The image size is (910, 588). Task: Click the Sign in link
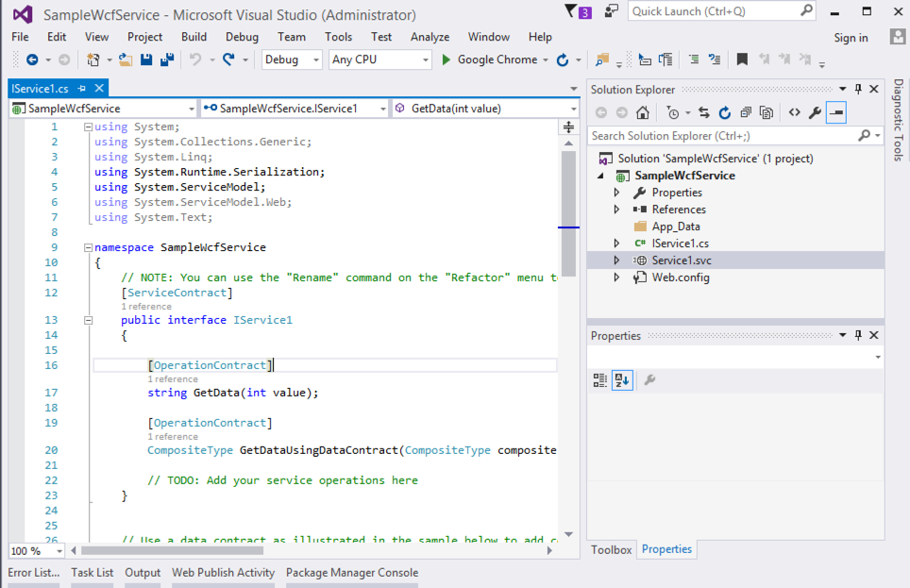click(x=851, y=38)
